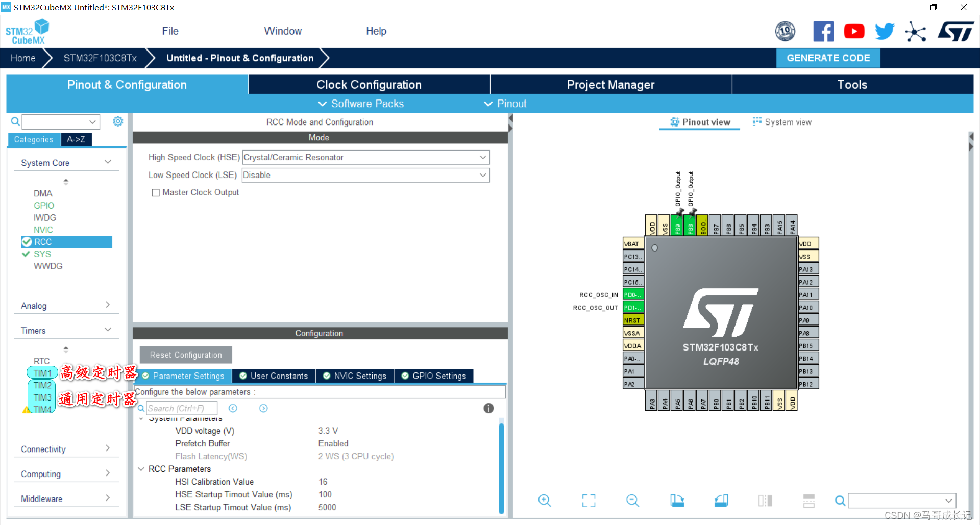Open the Pinout dropdown menu

coord(505,104)
